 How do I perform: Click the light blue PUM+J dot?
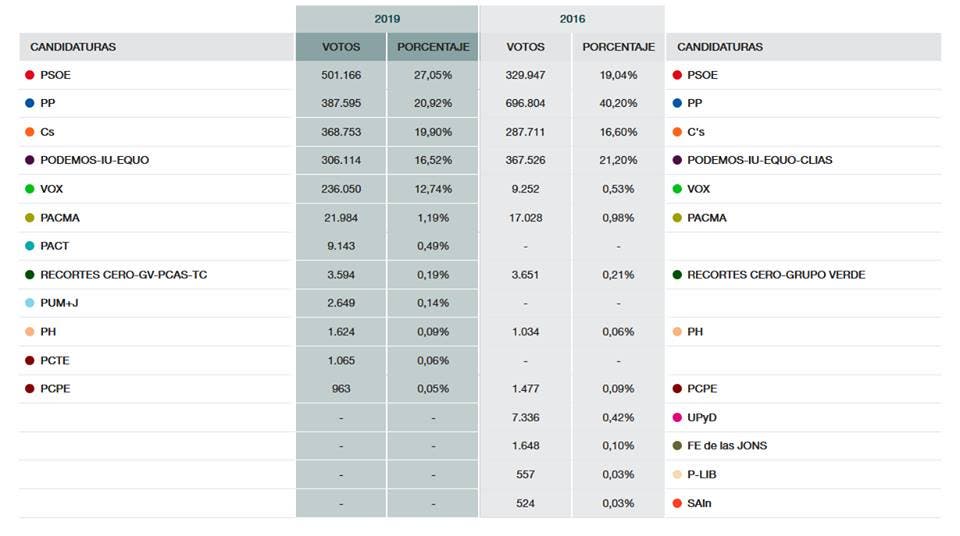(x=30, y=303)
